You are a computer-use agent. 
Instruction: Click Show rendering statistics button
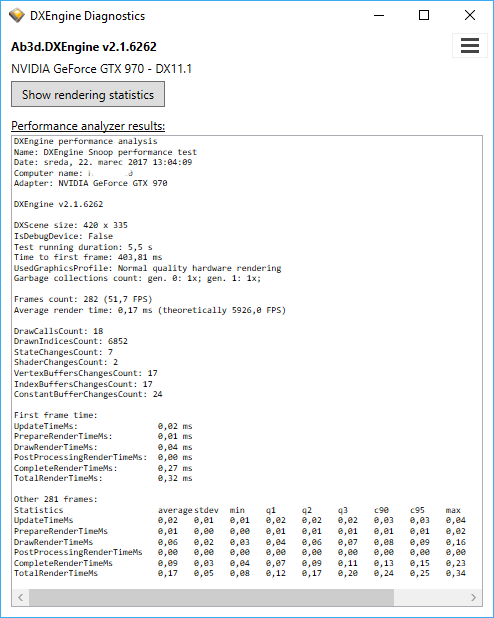tap(88, 94)
